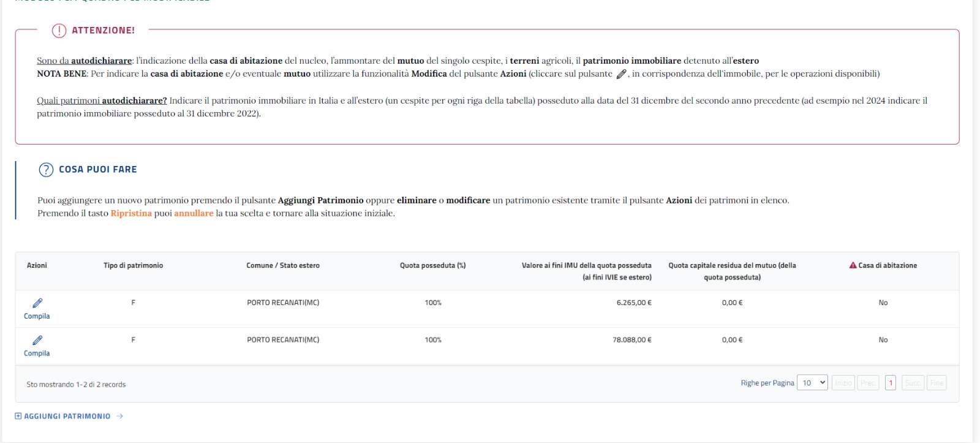The image size is (980, 443).
Task: Click 100% quota in 78.088,00 € row
Action: click(433, 340)
